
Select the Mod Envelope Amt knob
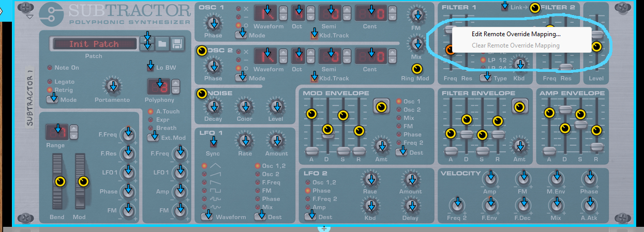[x=382, y=146]
